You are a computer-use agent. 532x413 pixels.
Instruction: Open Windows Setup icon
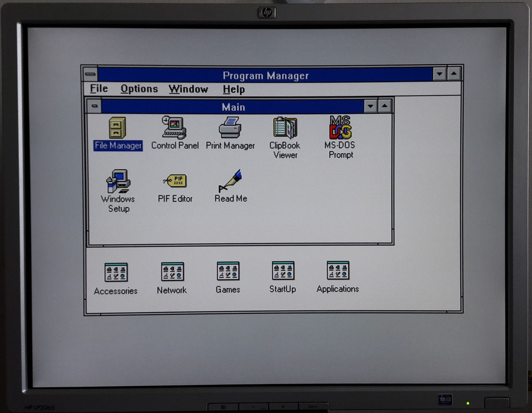click(118, 181)
